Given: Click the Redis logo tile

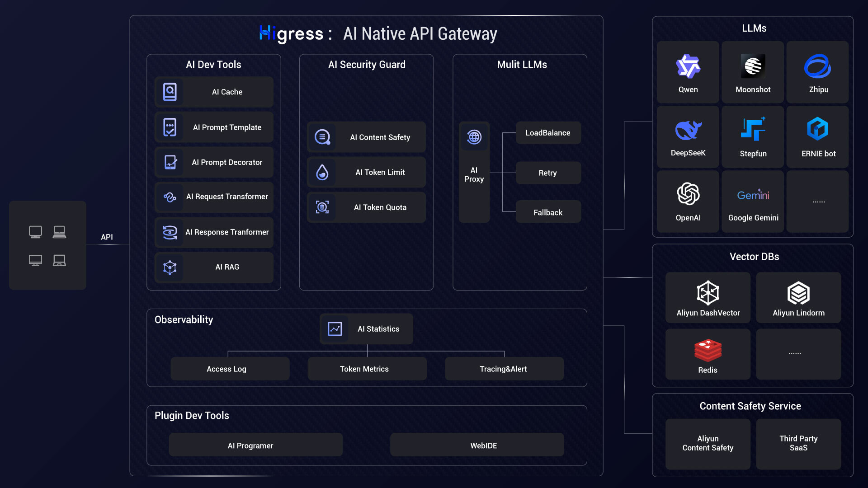Looking at the screenshot, I should [708, 354].
